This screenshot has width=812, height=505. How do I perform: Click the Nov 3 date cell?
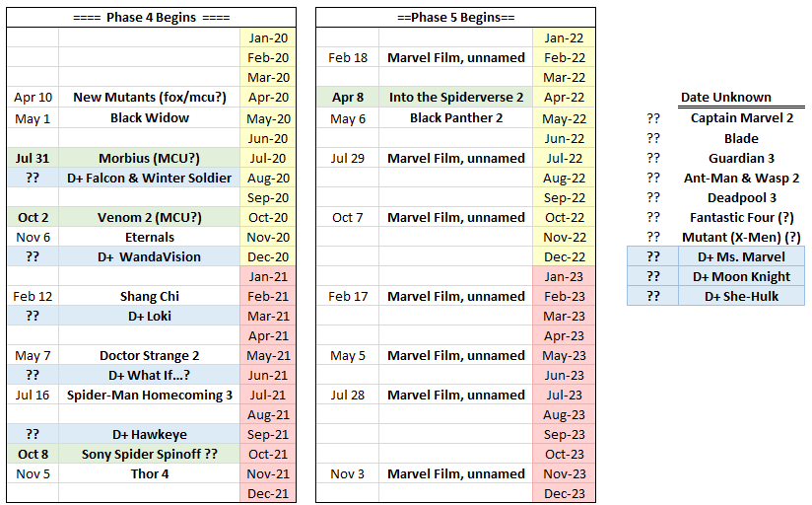(x=348, y=473)
